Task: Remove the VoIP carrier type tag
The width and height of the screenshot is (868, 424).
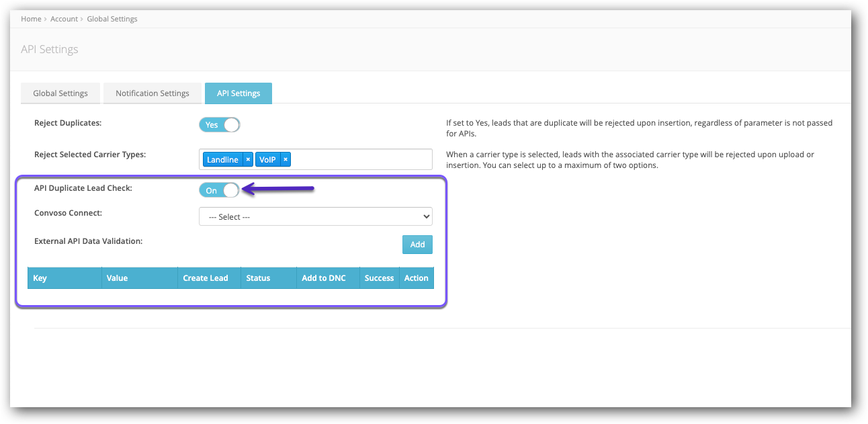Action: (x=285, y=159)
